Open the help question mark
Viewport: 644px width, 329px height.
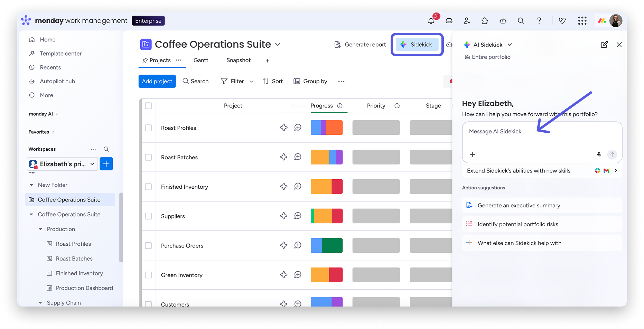point(539,21)
